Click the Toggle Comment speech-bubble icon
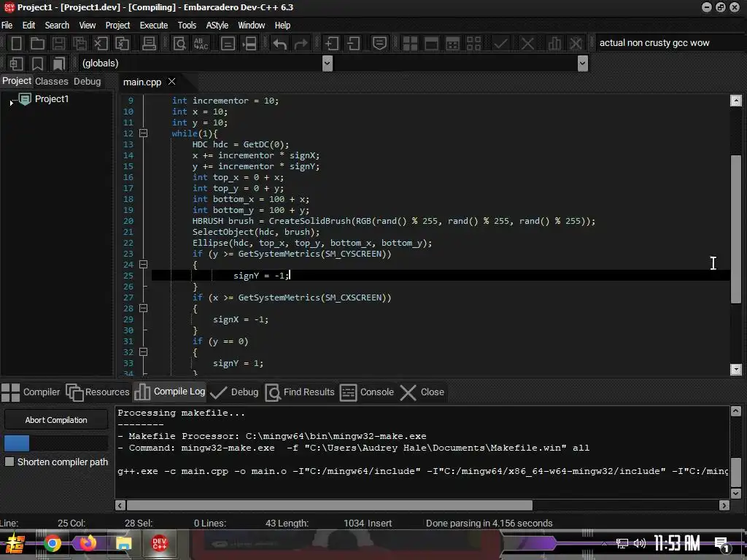 (x=379, y=43)
